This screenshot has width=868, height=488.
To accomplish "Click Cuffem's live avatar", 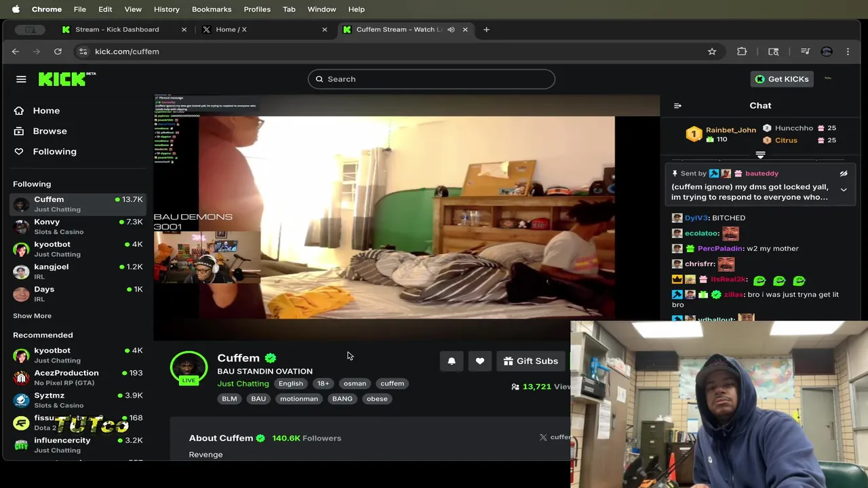I will 189,369.
